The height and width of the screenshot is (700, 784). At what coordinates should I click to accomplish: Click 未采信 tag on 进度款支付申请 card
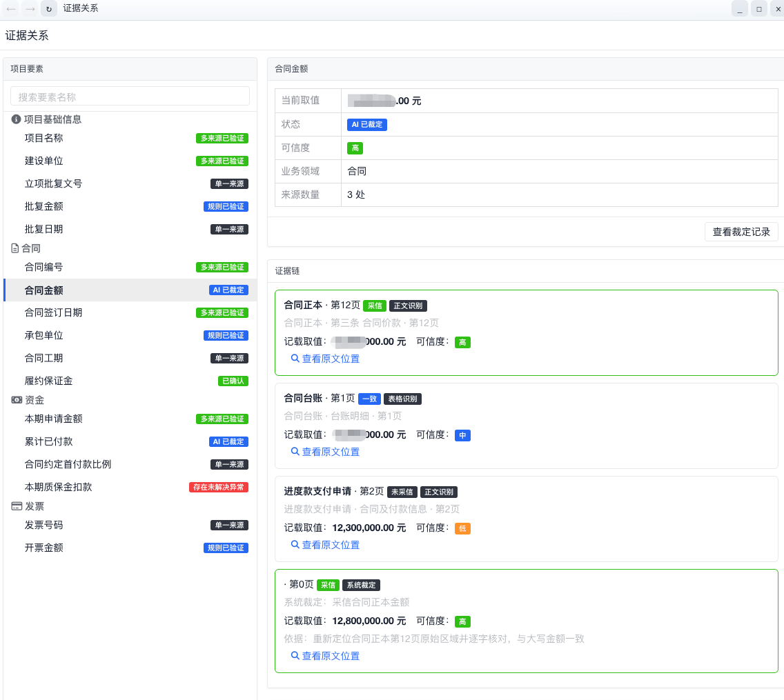tap(402, 492)
